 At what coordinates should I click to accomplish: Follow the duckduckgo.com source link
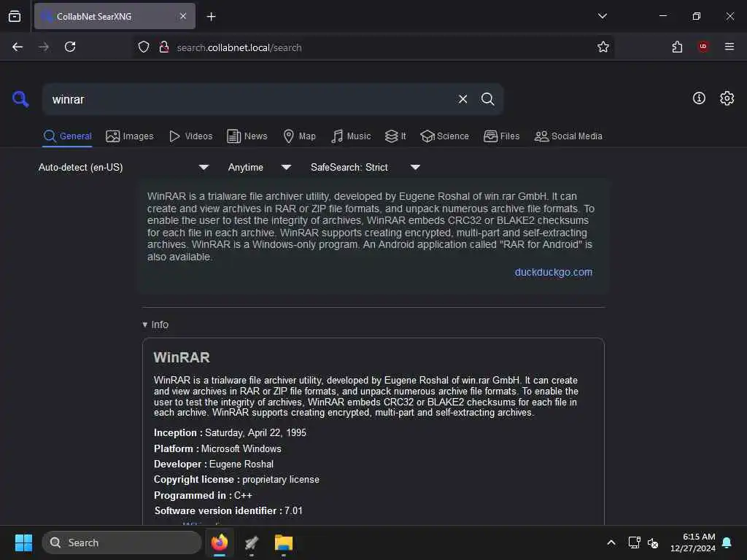[553, 273]
